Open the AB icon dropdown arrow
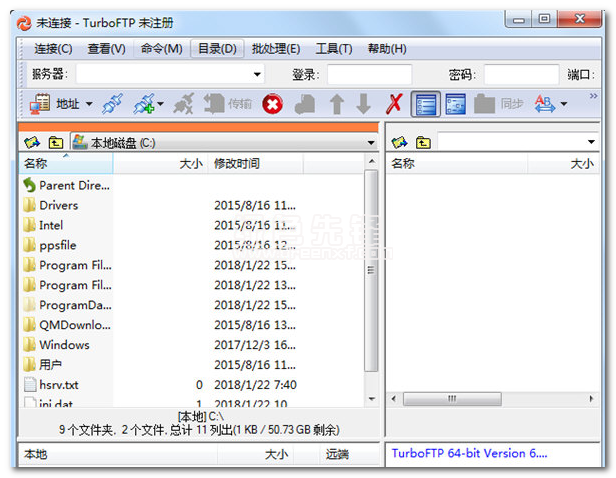 coord(564,104)
